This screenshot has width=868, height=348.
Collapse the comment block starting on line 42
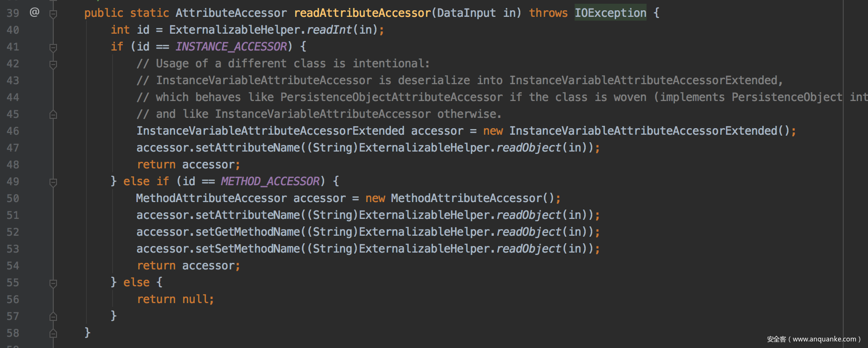coord(53,64)
